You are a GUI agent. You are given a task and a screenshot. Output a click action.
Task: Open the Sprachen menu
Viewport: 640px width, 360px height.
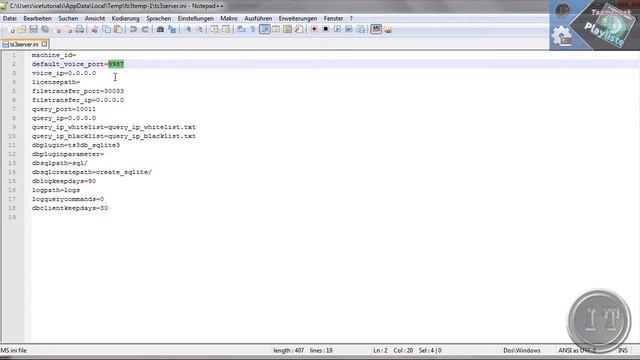coord(158,18)
